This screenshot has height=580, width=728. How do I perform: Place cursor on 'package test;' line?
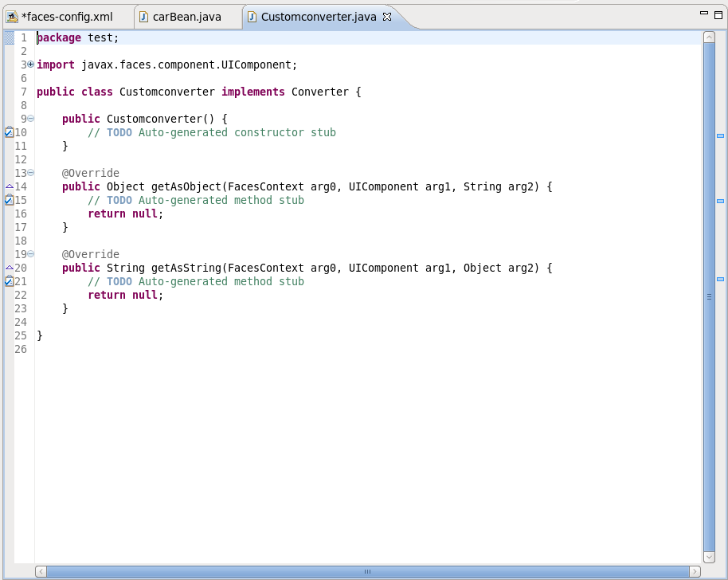pos(77,37)
